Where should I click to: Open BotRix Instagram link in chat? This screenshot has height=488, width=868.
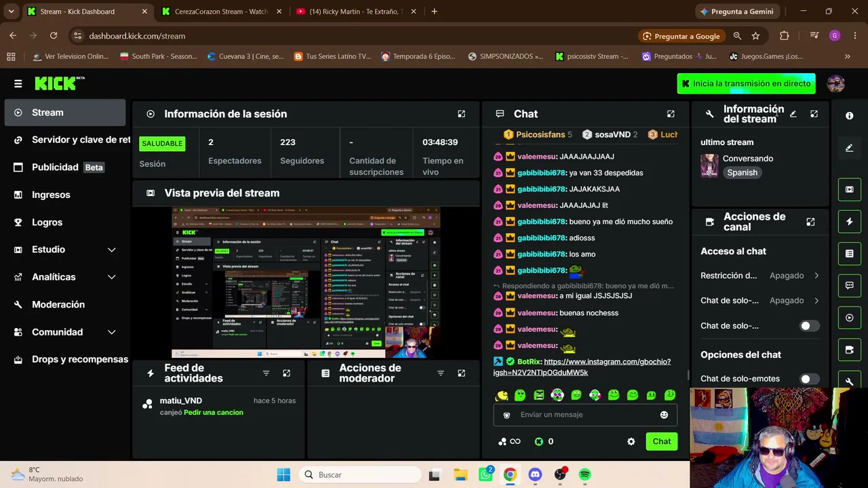582,367
